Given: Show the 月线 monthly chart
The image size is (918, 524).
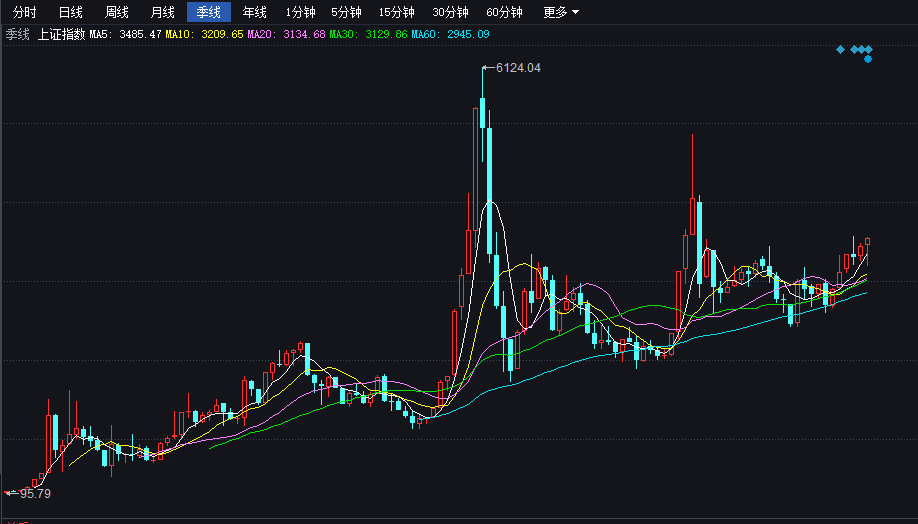Looking at the screenshot, I should 162,12.
